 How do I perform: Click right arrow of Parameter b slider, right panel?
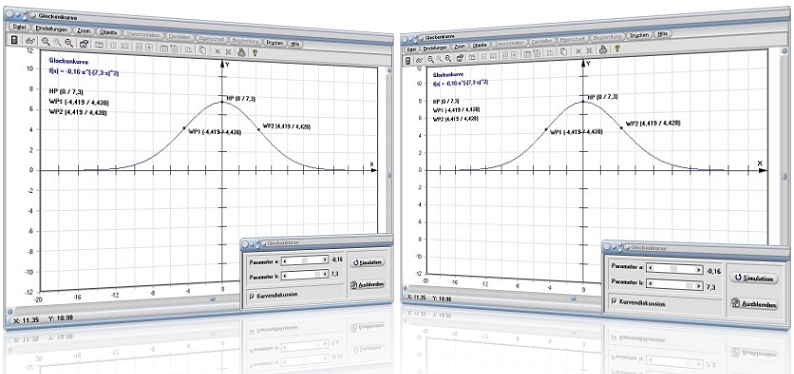[x=697, y=285]
